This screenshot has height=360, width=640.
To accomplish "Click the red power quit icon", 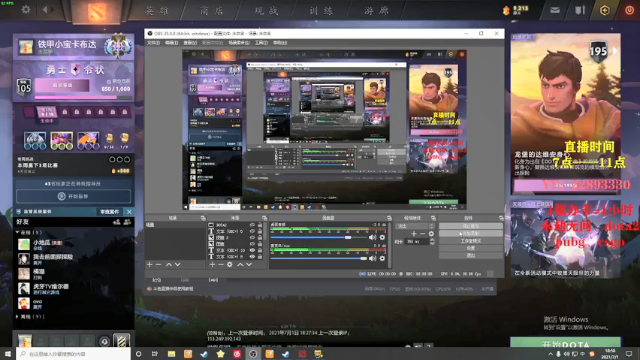I will coord(629,10).
